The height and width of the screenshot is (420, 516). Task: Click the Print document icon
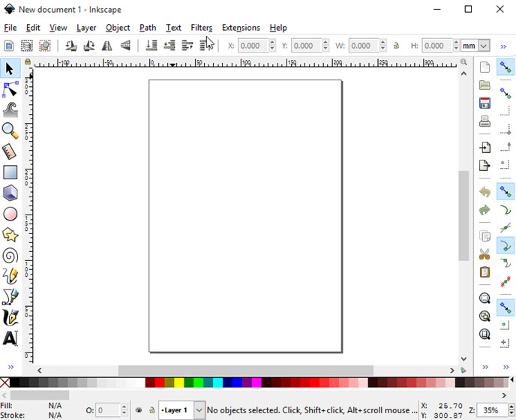tap(484, 121)
